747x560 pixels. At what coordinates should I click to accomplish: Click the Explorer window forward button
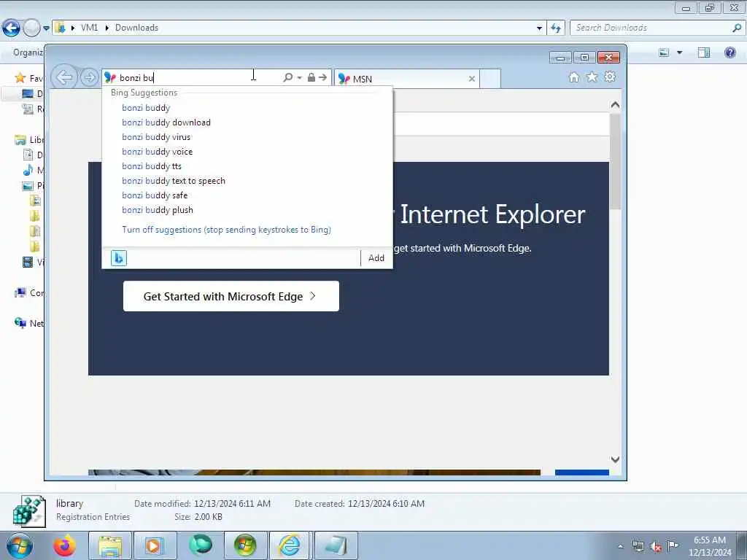pos(31,28)
